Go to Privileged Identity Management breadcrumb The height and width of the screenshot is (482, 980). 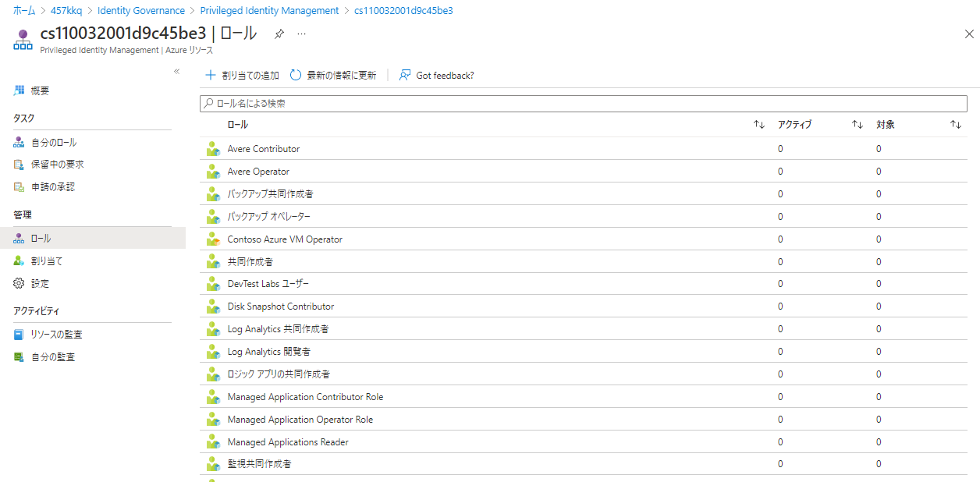[270, 11]
